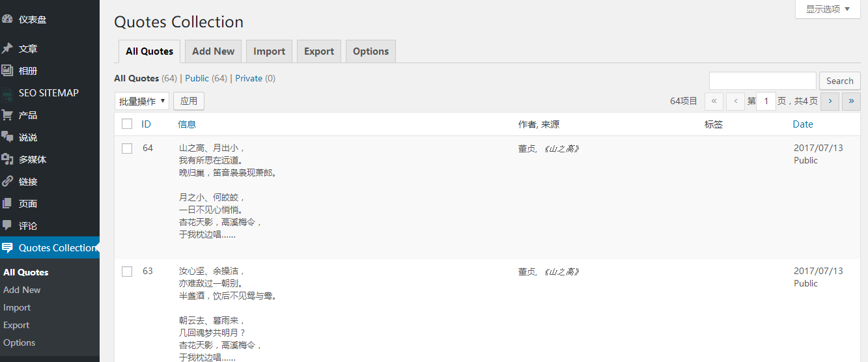868x362 pixels.
Task: Click the Quotes Collection quote icon
Action: [7, 248]
